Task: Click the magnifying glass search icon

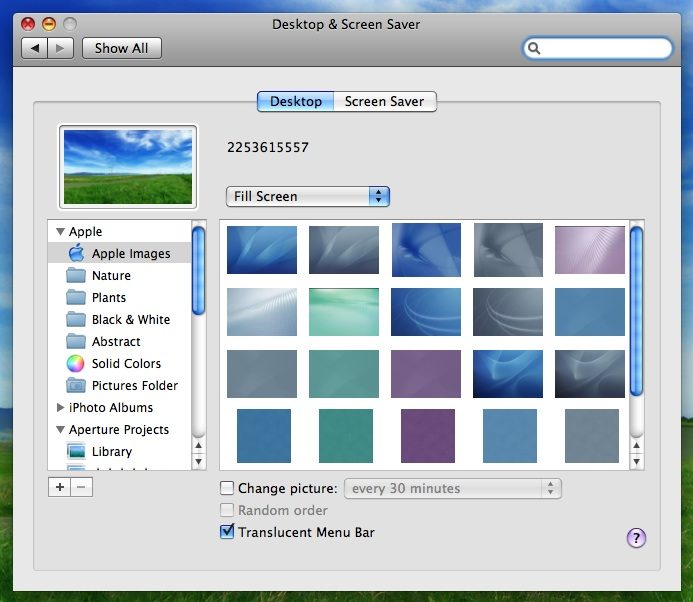Action: pos(534,48)
